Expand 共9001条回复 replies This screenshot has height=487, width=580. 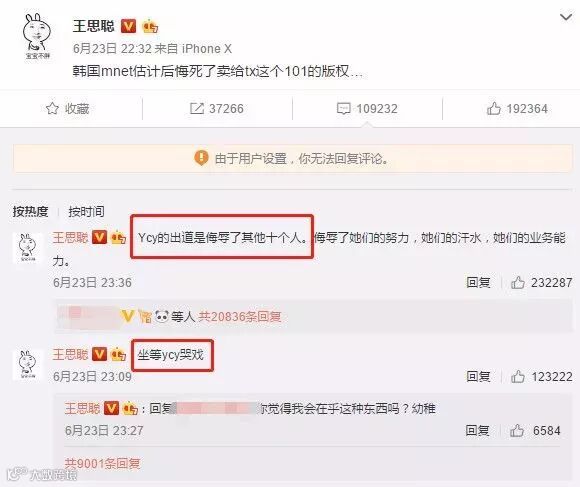tap(102, 463)
